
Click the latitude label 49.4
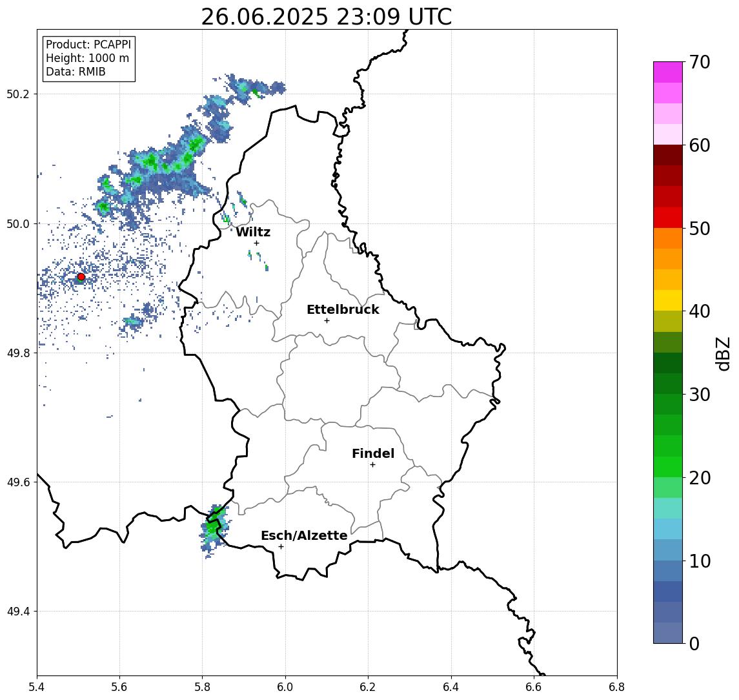[x=18, y=612]
